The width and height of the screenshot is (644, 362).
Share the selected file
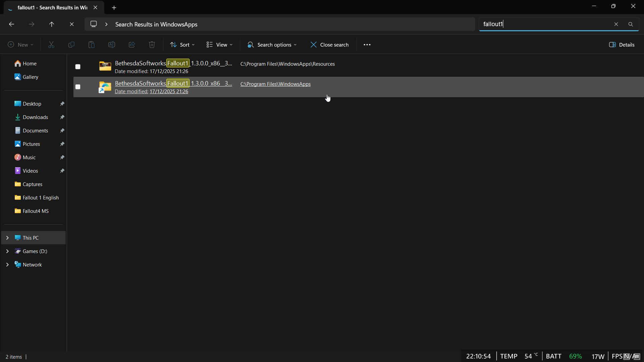pos(131,45)
